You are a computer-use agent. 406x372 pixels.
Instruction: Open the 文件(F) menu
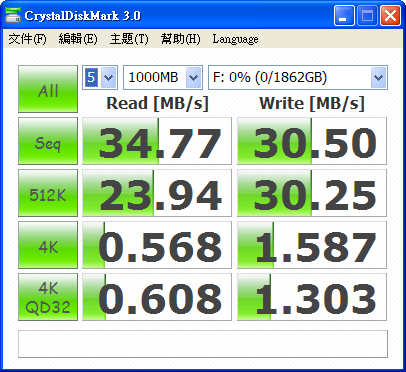pos(27,39)
